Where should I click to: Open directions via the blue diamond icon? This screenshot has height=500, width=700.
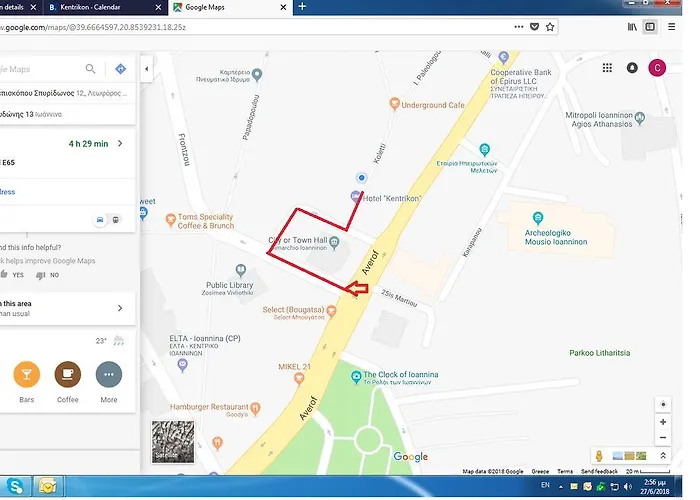pos(121,69)
